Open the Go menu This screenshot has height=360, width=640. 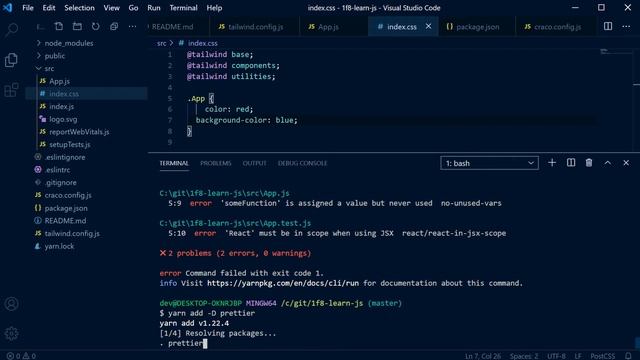coord(133,8)
